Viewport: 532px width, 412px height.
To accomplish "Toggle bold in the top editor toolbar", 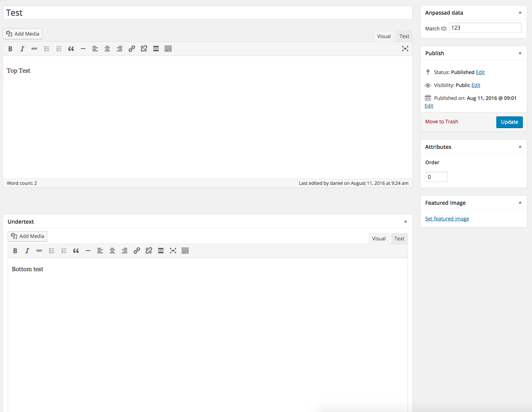I will [10, 49].
